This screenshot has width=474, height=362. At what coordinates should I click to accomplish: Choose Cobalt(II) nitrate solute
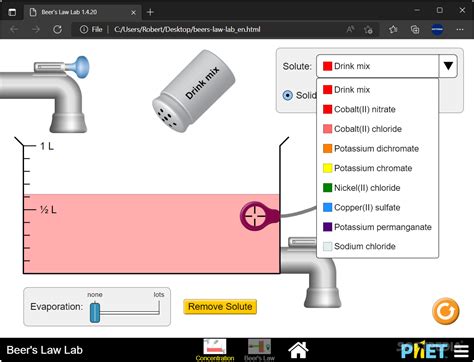click(377, 109)
